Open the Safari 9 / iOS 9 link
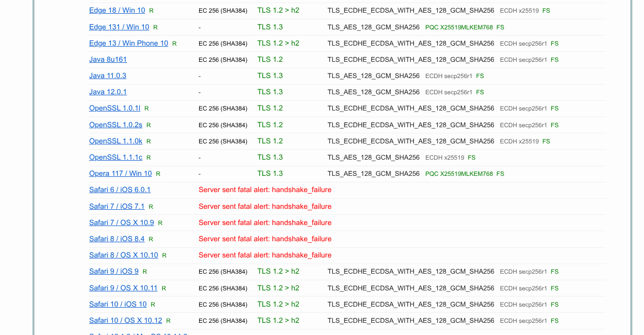 pyautogui.click(x=114, y=271)
